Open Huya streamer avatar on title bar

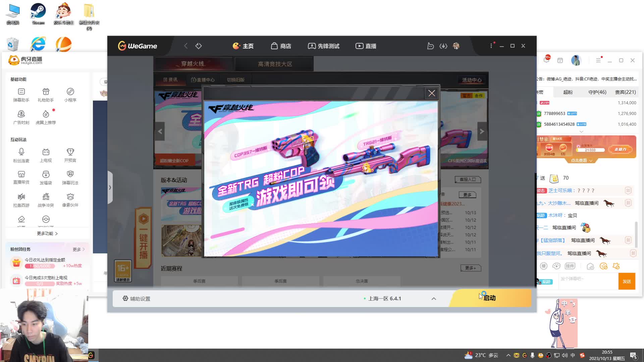pyautogui.click(x=576, y=60)
